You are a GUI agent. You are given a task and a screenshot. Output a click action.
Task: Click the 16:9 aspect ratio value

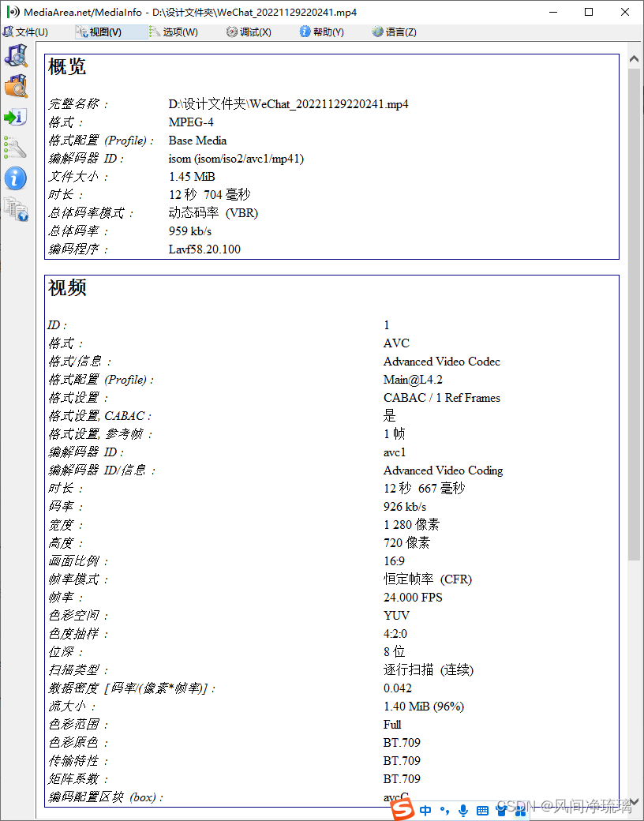pos(395,560)
